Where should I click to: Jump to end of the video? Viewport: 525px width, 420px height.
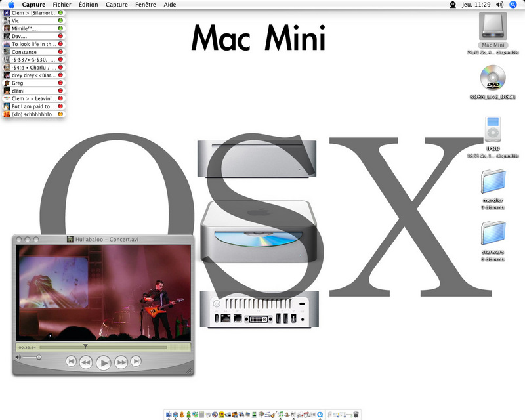pos(136,361)
